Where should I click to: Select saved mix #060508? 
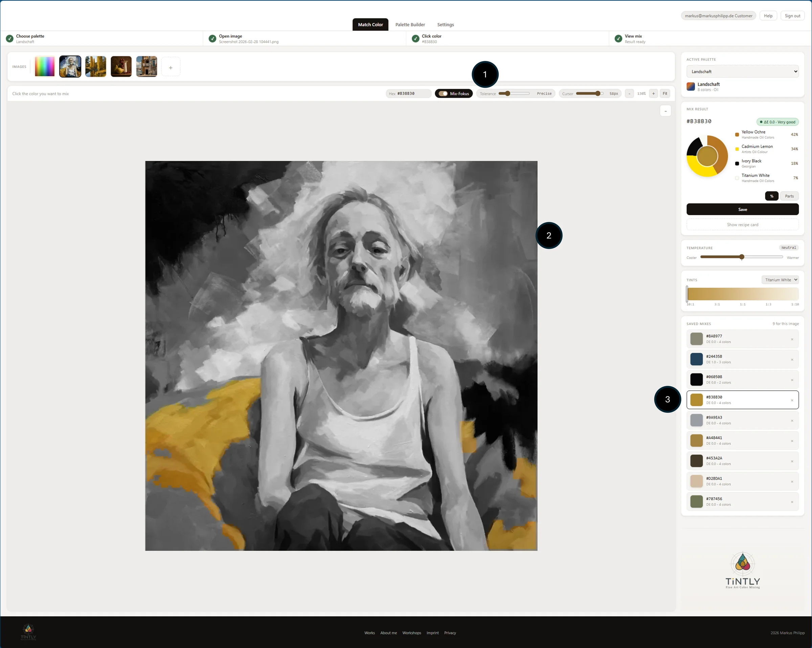click(x=743, y=380)
